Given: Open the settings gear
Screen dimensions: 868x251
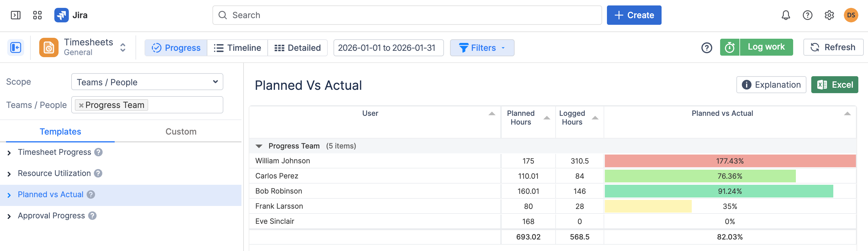Looking at the screenshot, I should coord(829,15).
